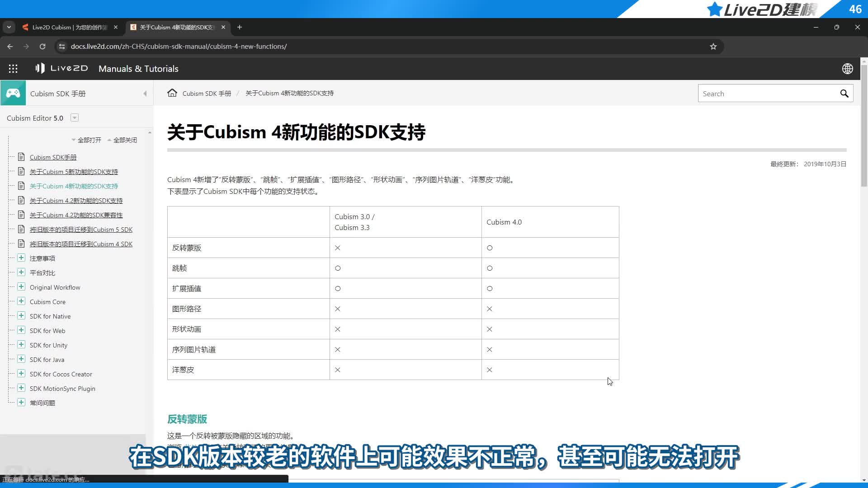Open the language globe icon
The image size is (868, 488).
pos(847,69)
